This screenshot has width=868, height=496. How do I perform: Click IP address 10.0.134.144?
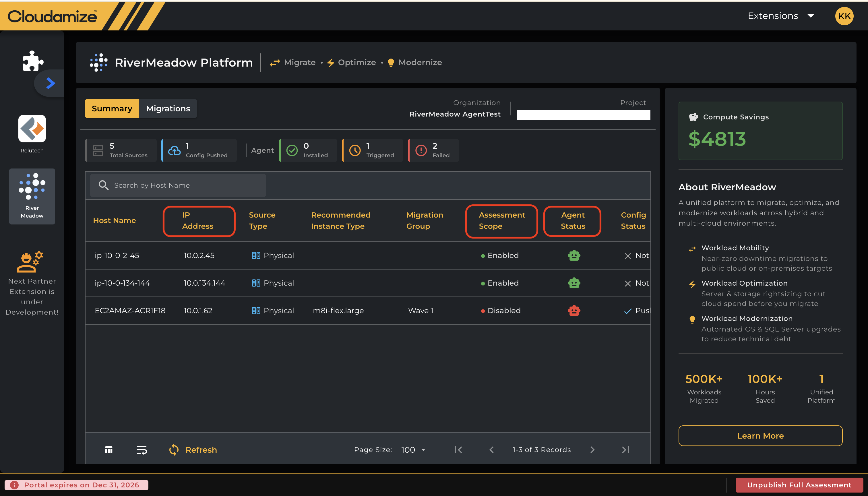204,283
